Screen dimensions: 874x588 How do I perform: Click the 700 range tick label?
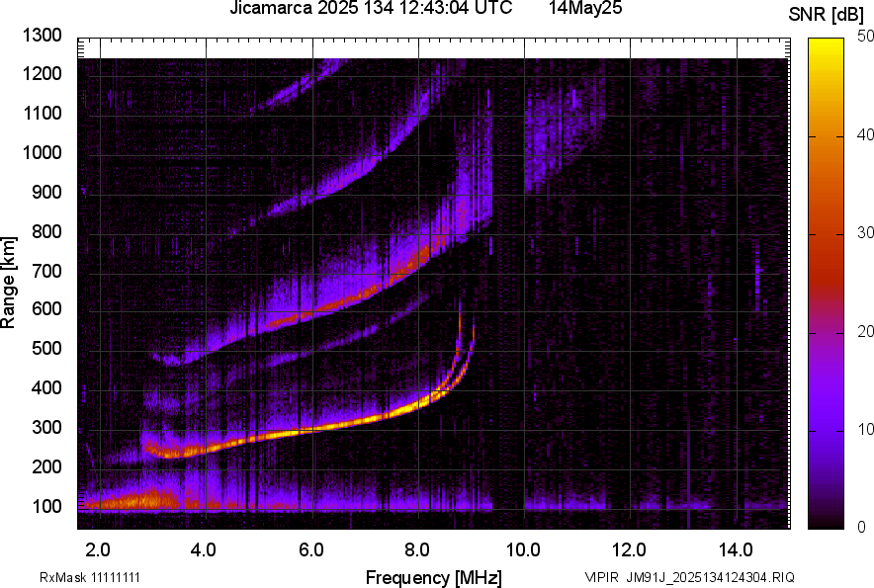[46, 271]
